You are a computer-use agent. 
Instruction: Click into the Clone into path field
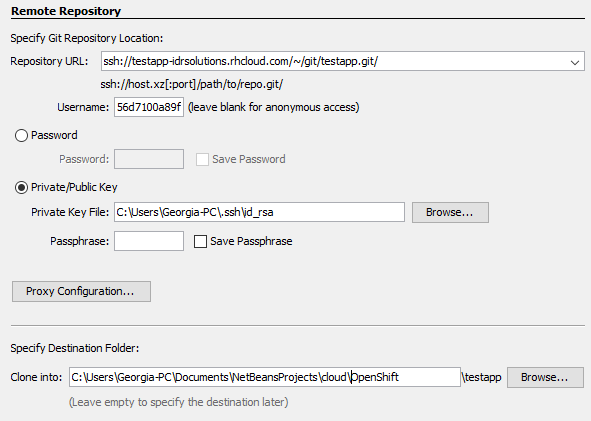pyautogui.click(x=265, y=377)
